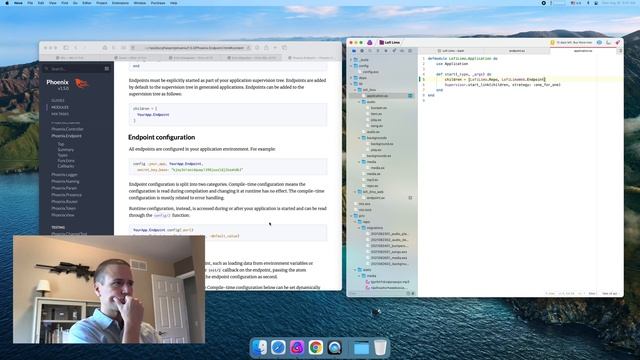Viewport: 640px width, 360px height.
Task: Open Phoenix.Controller in docs sidebar
Action: (67, 129)
